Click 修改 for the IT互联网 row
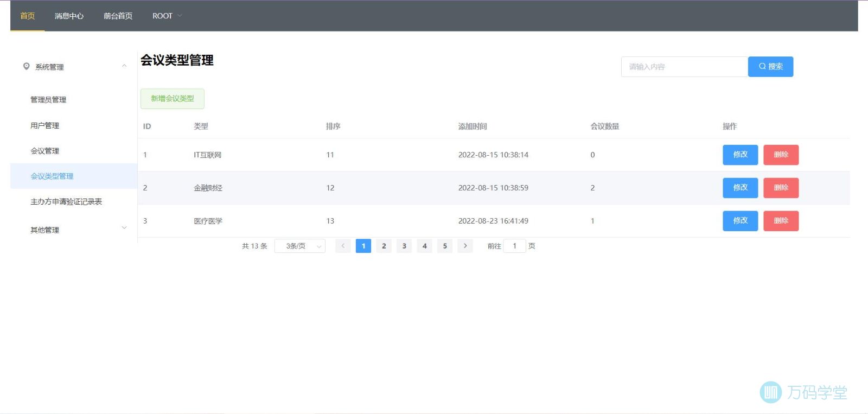The height and width of the screenshot is (414, 868). [740, 155]
